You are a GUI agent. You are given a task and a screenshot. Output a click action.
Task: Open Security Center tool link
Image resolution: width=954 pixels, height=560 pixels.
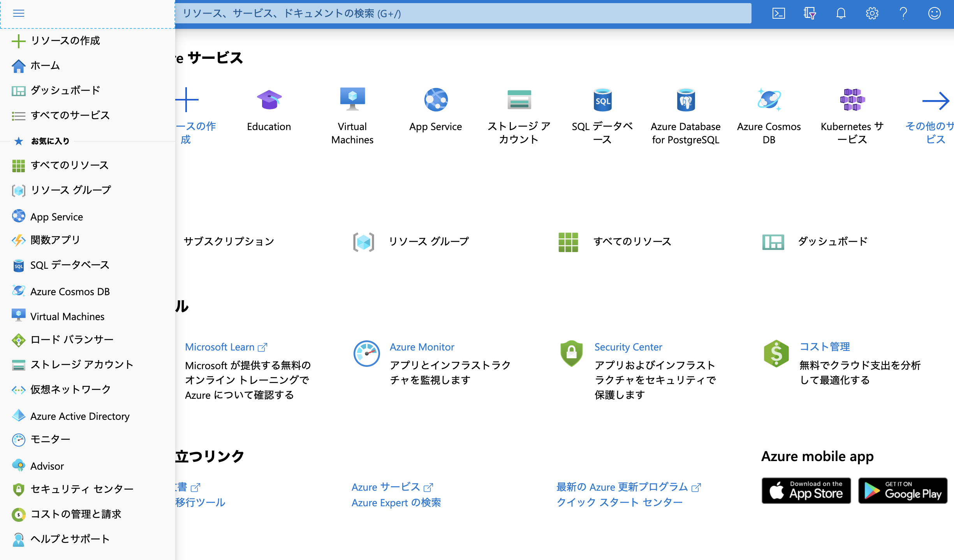(x=628, y=347)
